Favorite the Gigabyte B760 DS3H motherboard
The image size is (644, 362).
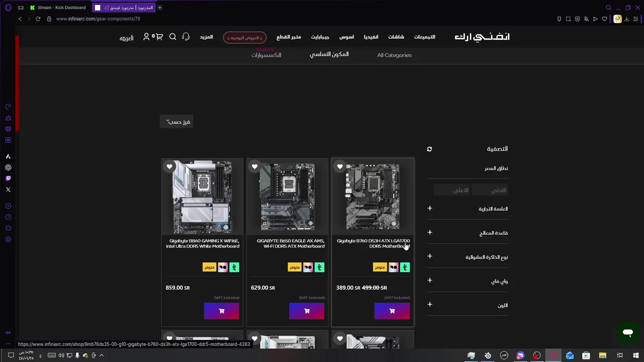[x=340, y=166]
